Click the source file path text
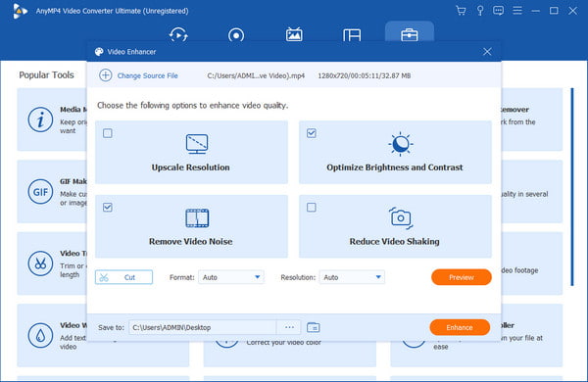The width and height of the screenshot is (588, 382). coord(256,75)
